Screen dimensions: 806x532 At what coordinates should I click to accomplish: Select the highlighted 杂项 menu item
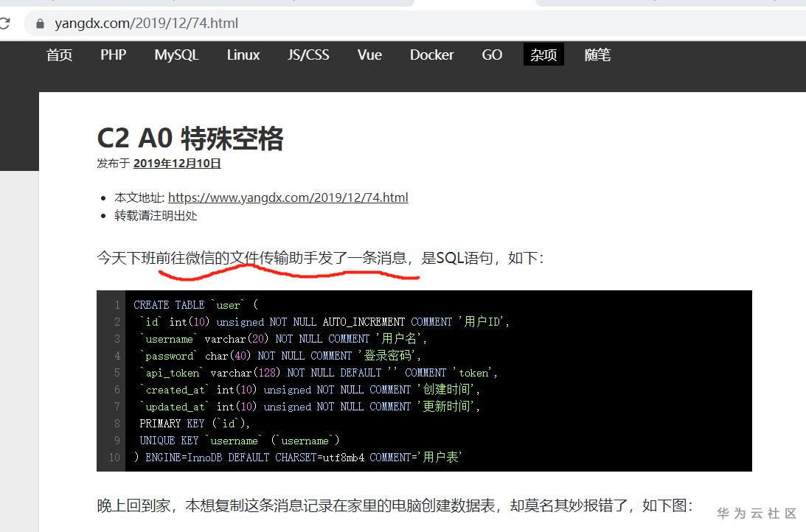(x=543, y=55)
